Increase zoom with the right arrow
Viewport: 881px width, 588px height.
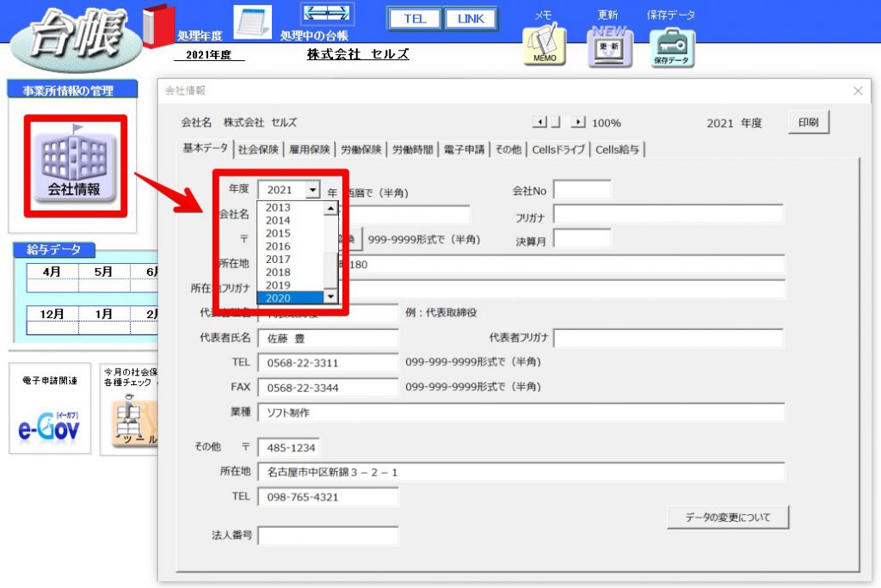coord(578,122)
